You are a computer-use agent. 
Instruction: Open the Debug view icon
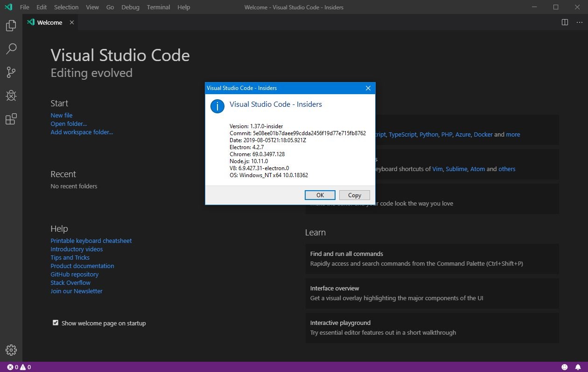tap(11, 96)
